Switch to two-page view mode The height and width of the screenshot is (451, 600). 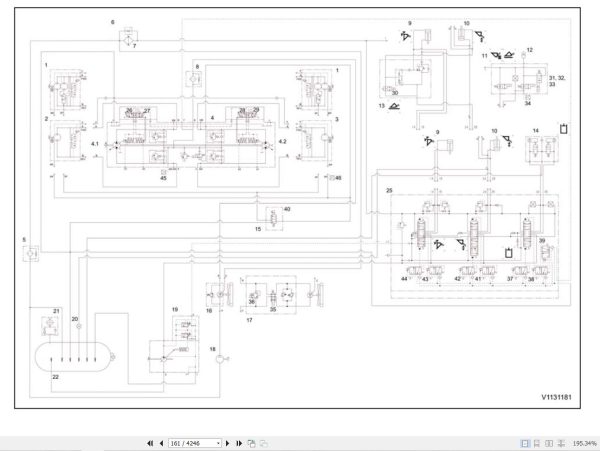[549, 443]
